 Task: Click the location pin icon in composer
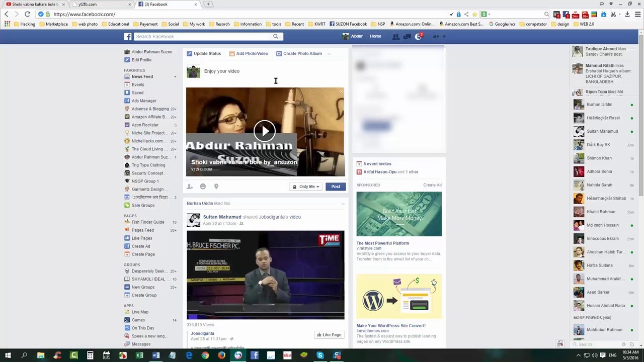[216, 187]
